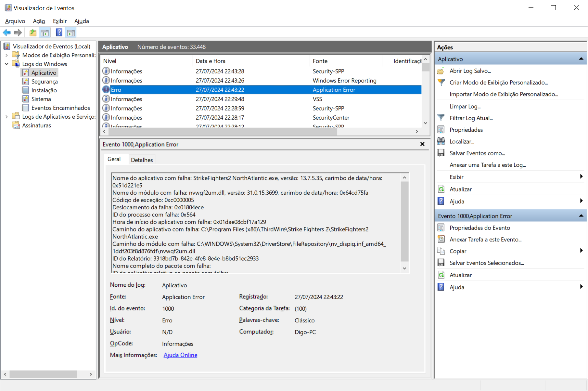Select the Eventos Encaminhados log

pyautogui.click(x=60, y=108)
